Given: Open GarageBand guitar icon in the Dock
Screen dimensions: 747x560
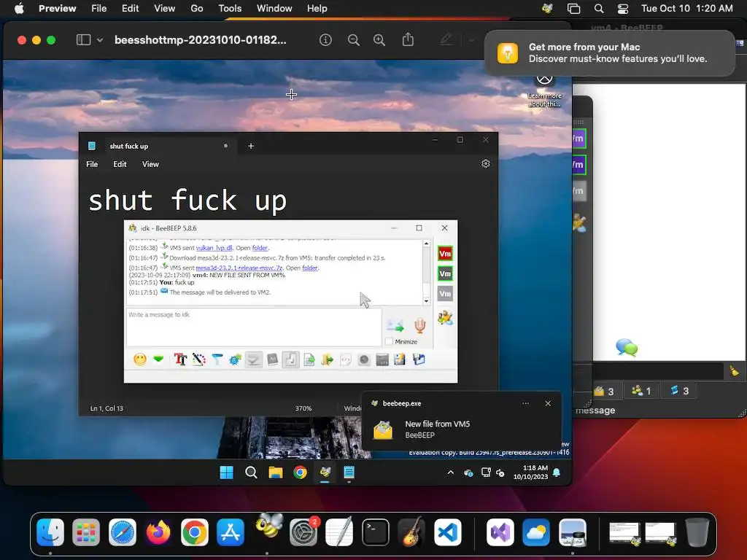Looking at the screenshot, I should 411,532.
